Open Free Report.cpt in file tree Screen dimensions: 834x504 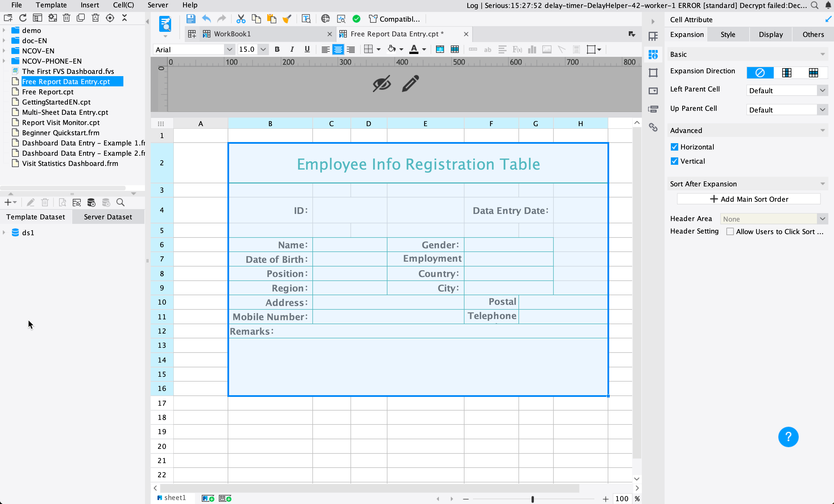pyautogui.click(x=48, y=92)
